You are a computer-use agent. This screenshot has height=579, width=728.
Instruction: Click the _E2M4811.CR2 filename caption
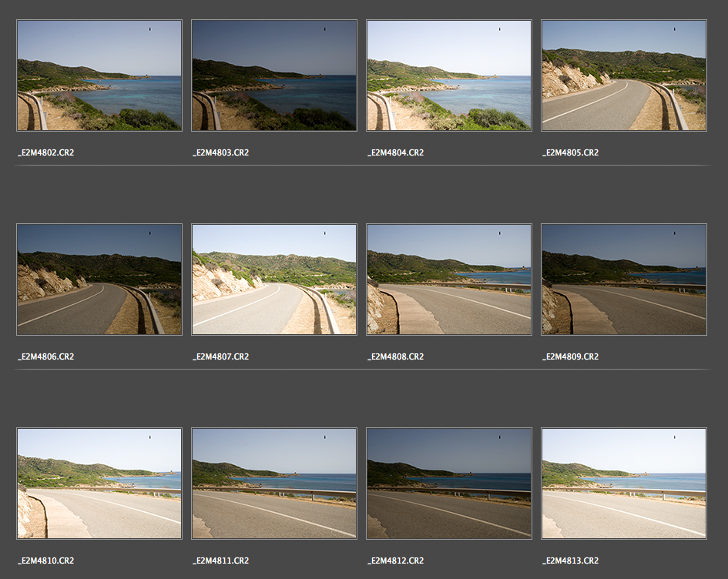(x=220, y=561)
